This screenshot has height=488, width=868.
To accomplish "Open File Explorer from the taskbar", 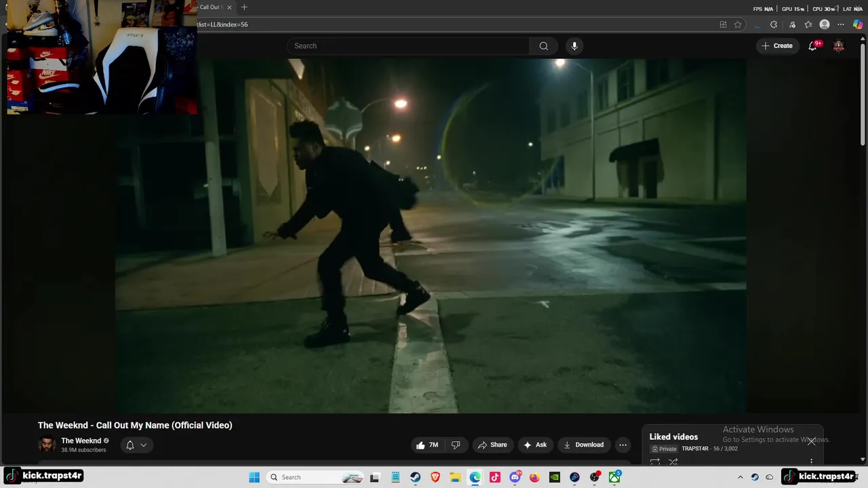I will tap(455, 477).
